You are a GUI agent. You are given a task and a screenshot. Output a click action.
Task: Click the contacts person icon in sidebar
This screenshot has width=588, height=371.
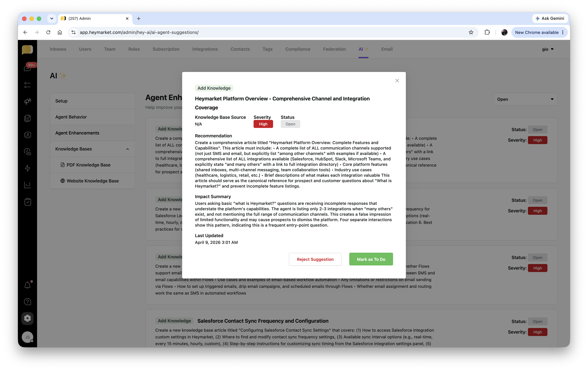click(x=28, y=135)
